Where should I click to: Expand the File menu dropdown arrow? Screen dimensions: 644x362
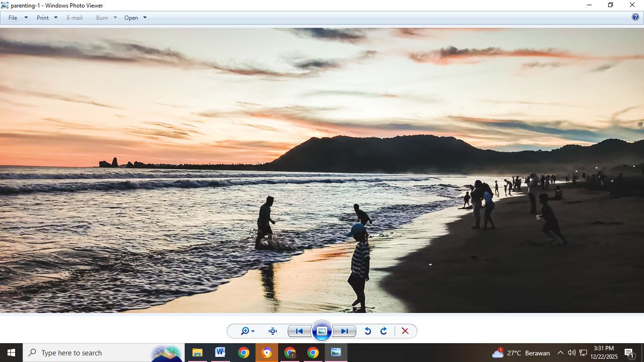click(x=26, y=17)
